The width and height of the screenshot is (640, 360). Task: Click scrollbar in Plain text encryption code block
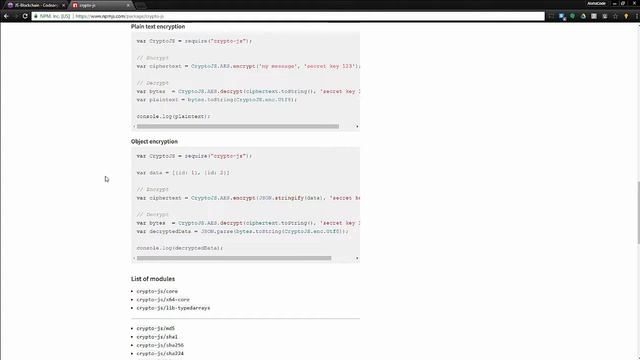click(x=238, y=127)
